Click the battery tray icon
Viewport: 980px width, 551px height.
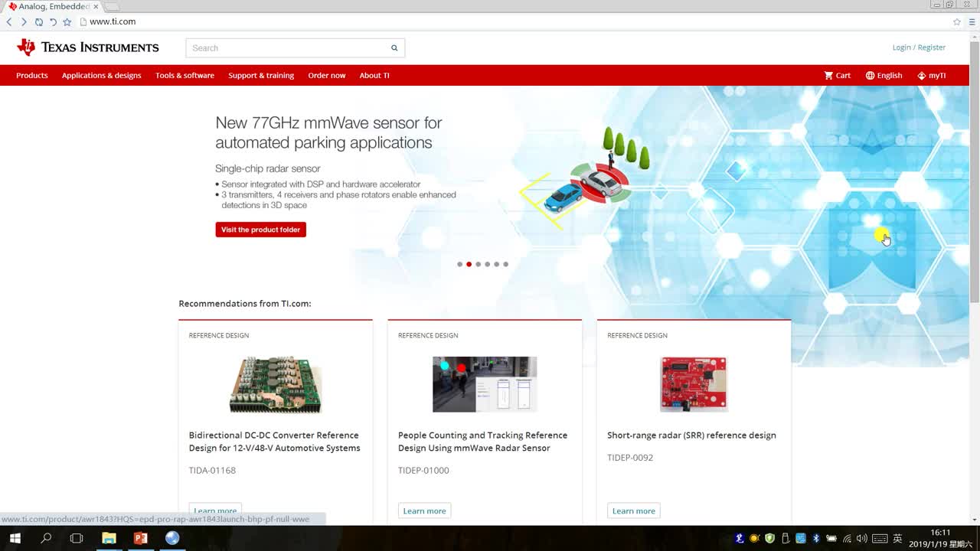pyautogui.click(x=831, y=538)
